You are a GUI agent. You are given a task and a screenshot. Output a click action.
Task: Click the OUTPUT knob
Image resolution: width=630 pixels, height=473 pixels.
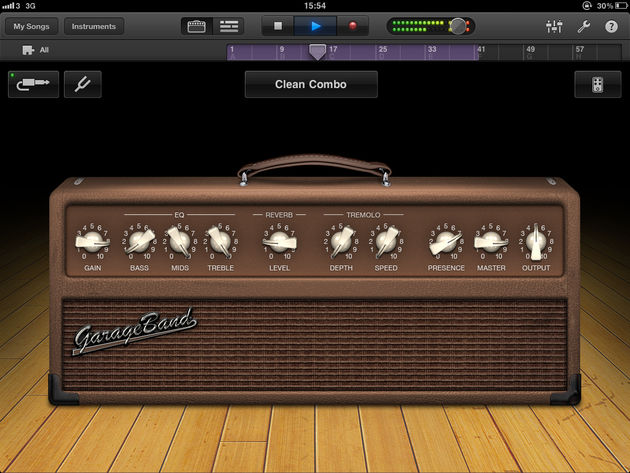click(536, 242)
